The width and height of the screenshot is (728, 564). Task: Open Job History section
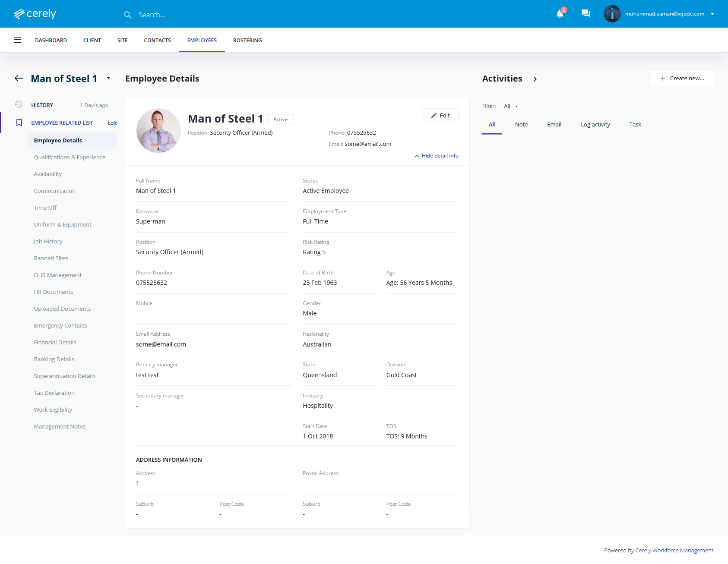coord(48,241)
